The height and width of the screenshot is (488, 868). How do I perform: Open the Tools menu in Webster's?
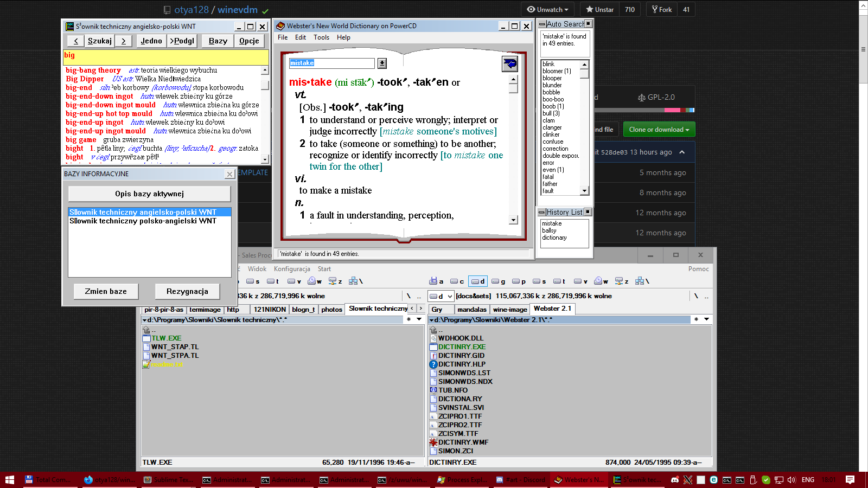[x=321, y=37]
